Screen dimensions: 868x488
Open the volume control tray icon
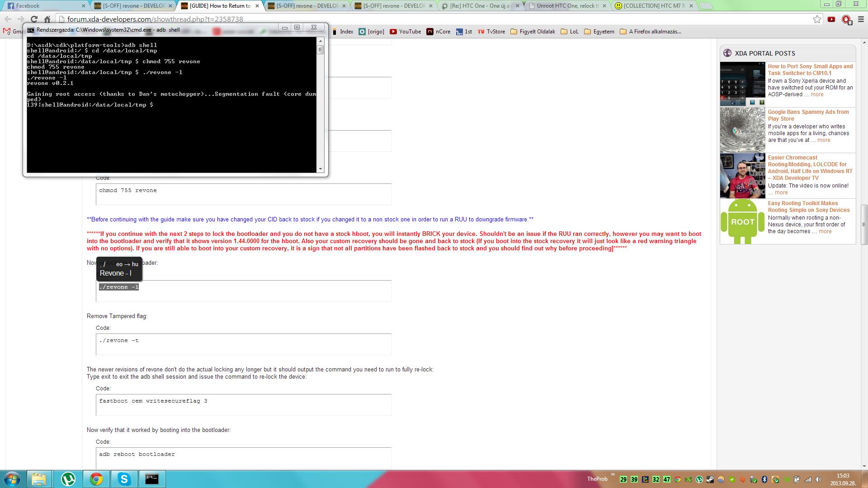click(819, 479)
